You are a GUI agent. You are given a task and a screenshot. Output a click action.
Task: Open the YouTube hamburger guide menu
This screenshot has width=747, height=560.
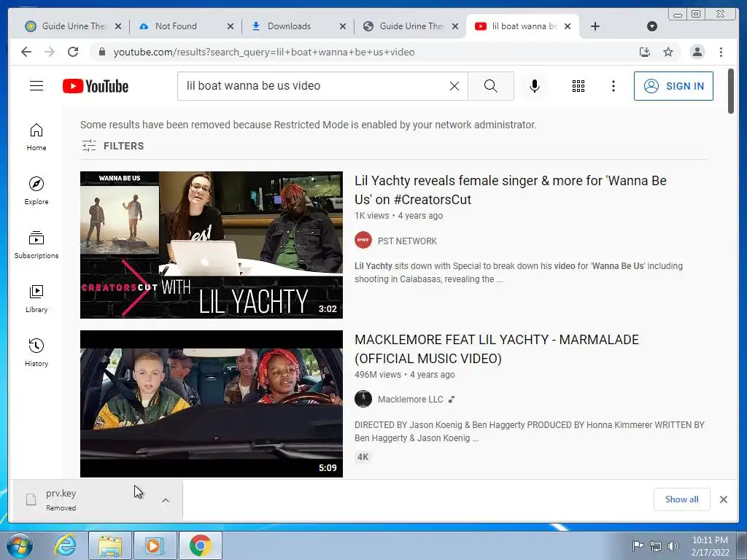tap(36, 86)
